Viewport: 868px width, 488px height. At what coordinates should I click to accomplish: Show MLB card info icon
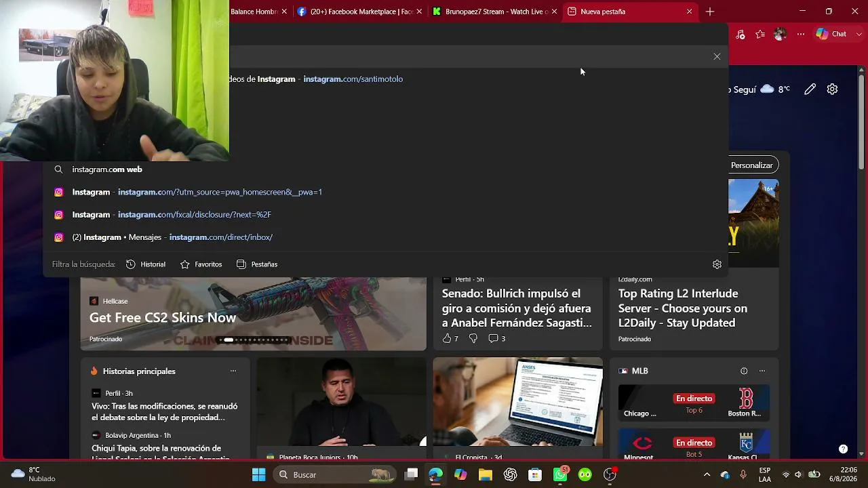744,371
